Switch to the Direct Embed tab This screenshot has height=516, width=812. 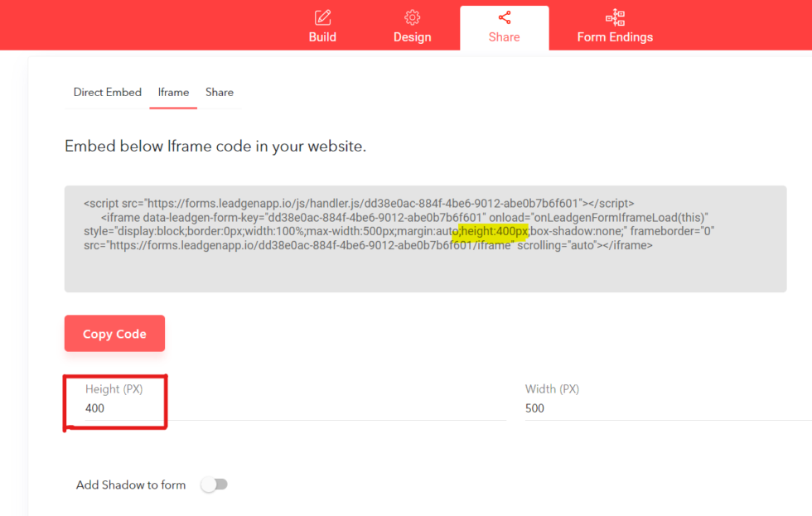[107, 92]
